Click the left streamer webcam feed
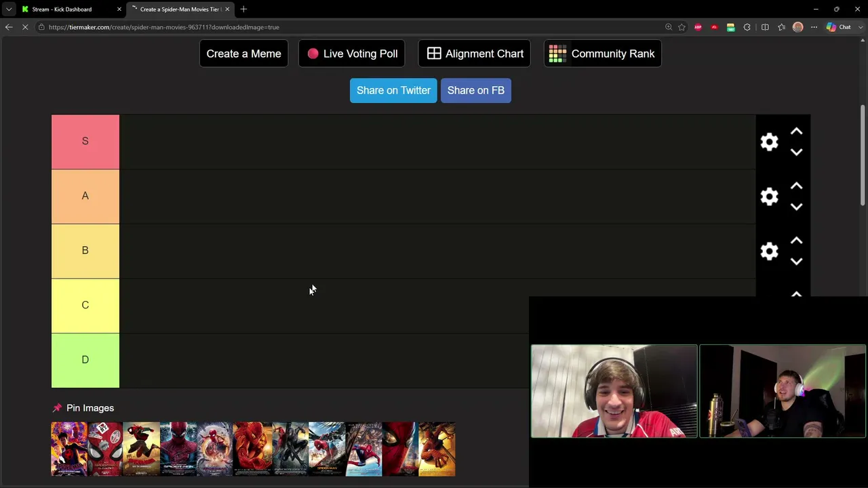 coord(614,391)
